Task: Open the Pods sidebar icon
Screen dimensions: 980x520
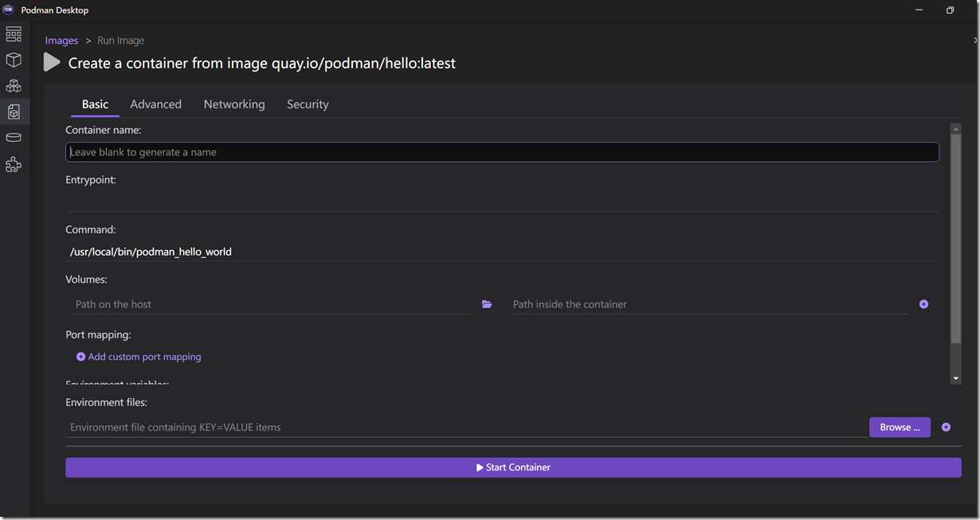Action: coord(14,85)
